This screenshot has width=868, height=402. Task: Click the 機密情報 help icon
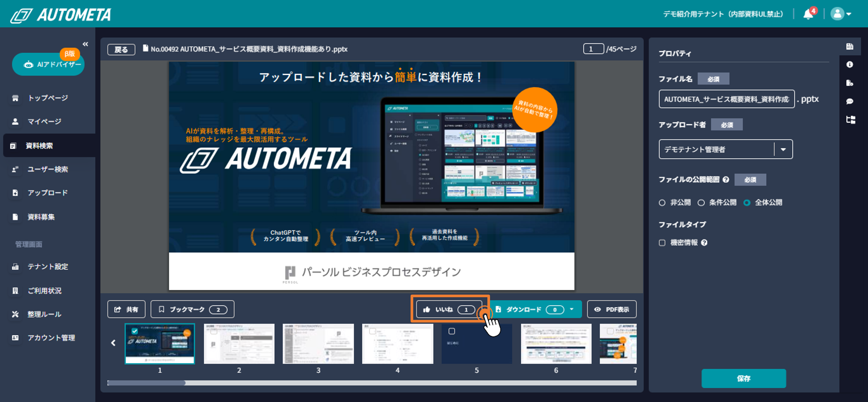click(704, 243)
